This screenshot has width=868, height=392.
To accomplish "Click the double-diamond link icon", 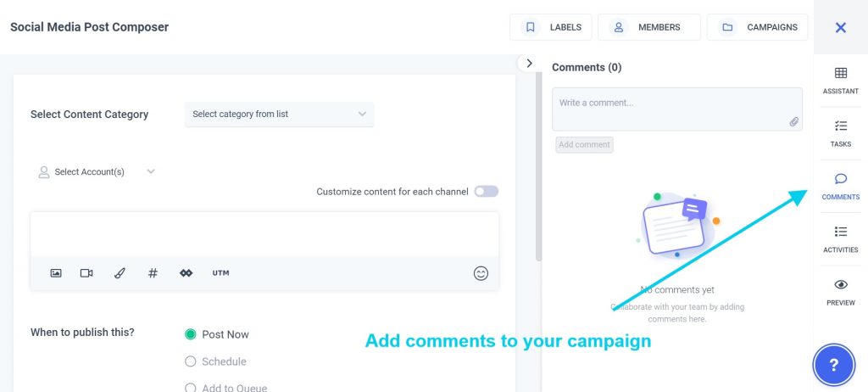I will pos(186,273).
